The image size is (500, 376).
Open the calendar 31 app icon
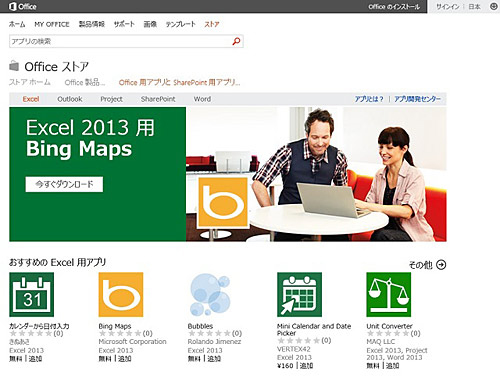point(32,294)
